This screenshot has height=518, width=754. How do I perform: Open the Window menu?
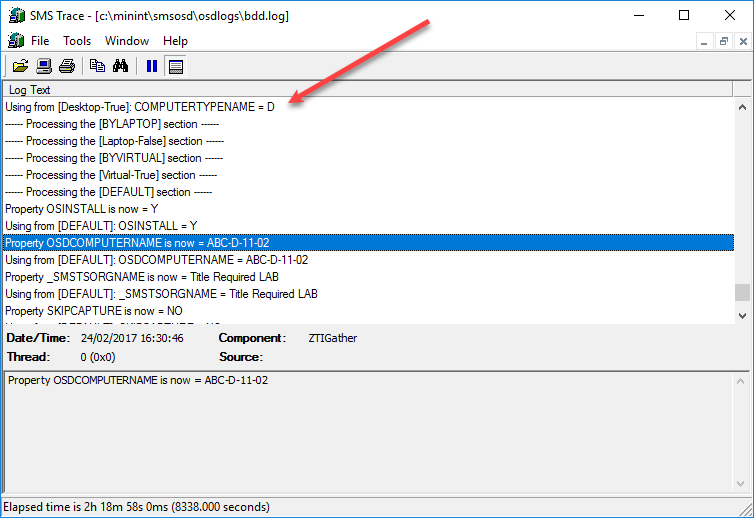click(127, 41)
